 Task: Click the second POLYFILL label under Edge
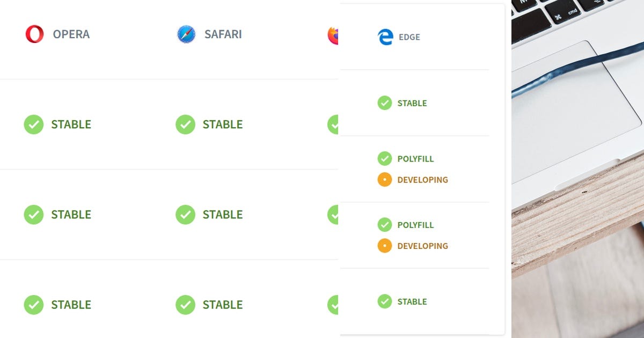click(415, 225)
